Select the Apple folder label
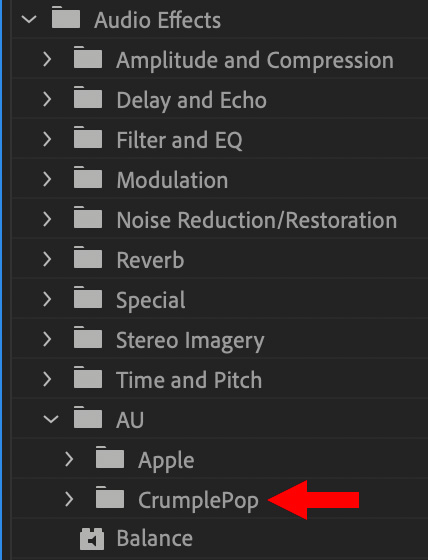The image size is (428, 560). click(x=166, y=461)
